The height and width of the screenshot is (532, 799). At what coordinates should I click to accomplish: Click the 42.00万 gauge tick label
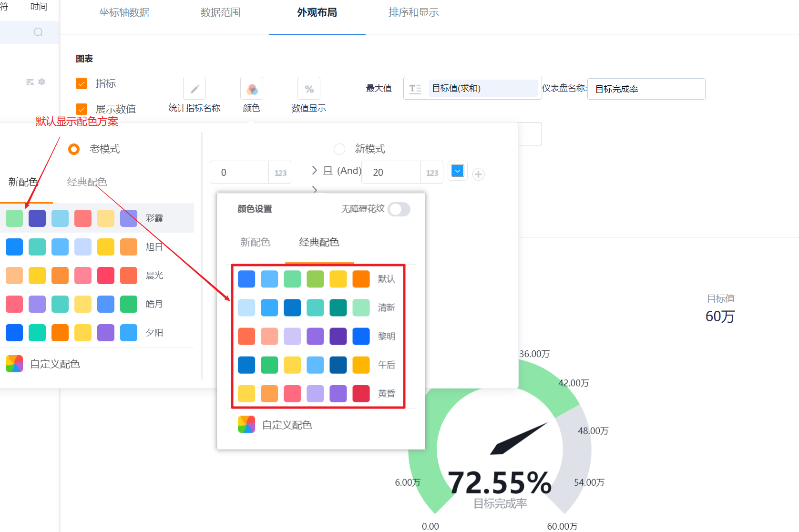(574, 383)
